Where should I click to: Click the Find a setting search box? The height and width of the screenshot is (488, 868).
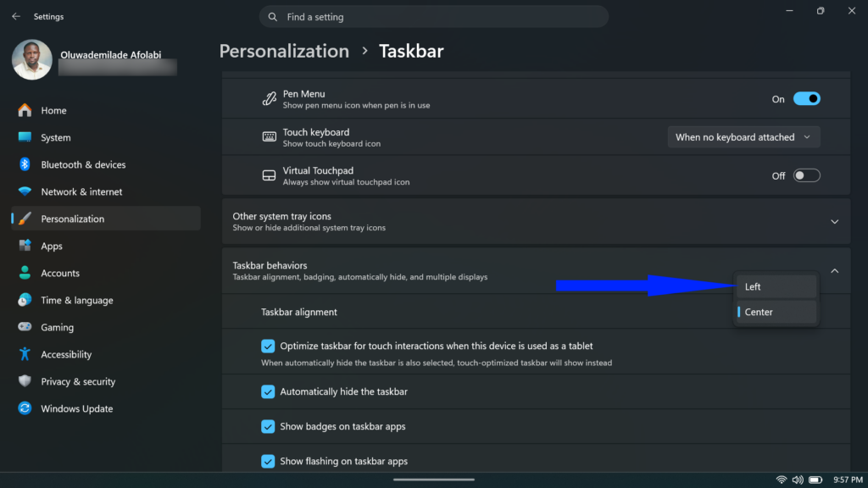[x=433, y=17]
